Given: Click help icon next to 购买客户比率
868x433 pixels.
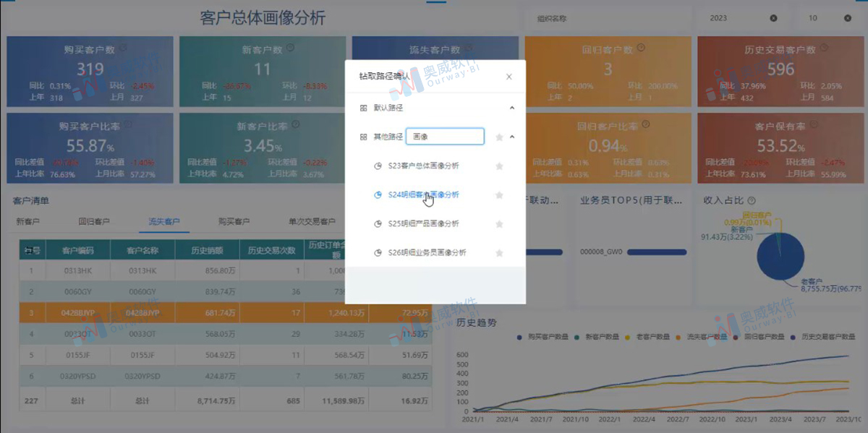Looking at the screenshot, I should pyautogui.click(x=128, y=124).
